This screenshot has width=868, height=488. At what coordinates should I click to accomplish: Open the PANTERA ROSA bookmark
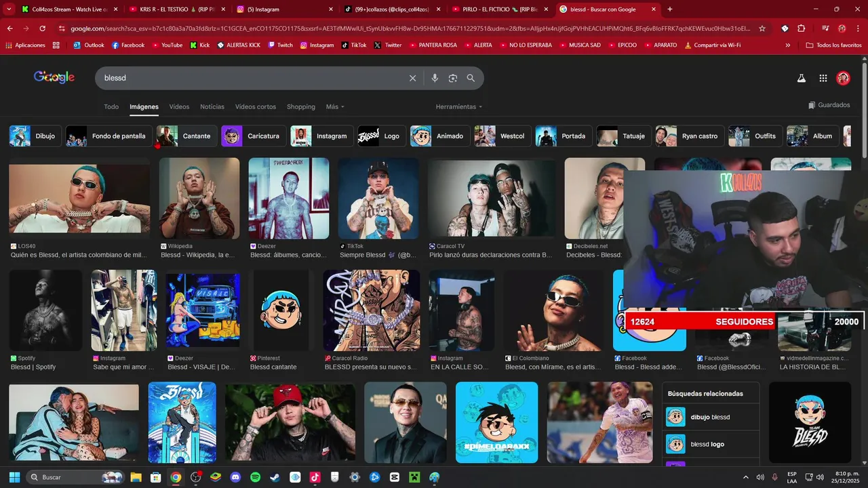pyautogui.click(x=433, y=45)
